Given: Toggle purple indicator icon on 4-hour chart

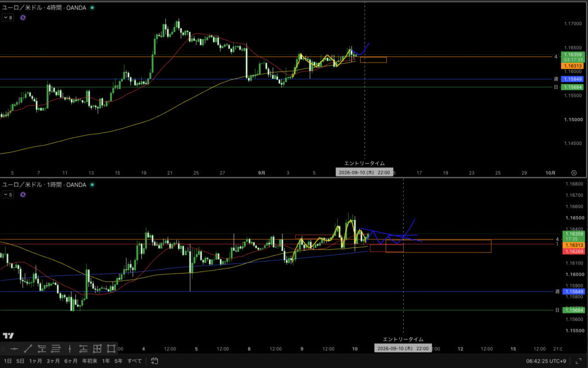Looking at the screenshot, I should coord(23,17).
